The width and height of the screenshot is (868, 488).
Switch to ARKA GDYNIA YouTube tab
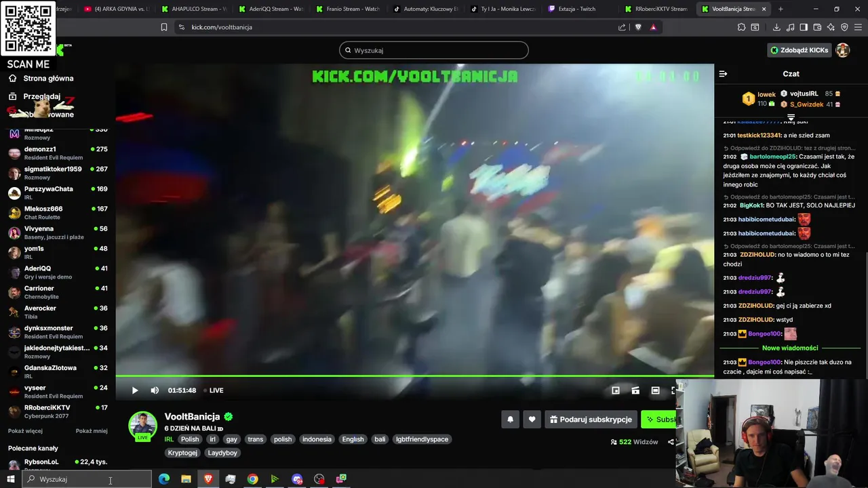(x=116, y=9)
